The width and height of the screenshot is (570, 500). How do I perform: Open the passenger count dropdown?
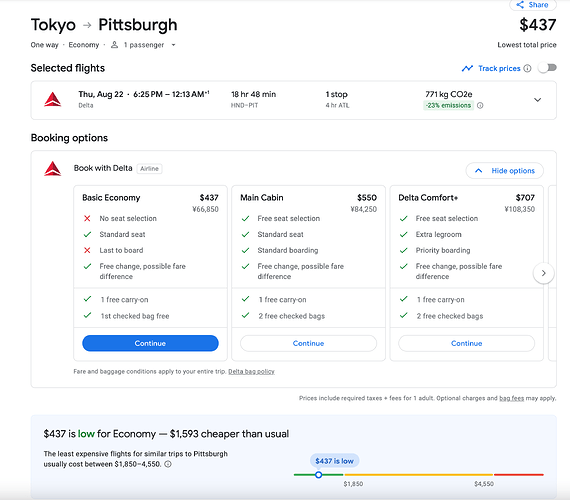(x=173, y=45)
